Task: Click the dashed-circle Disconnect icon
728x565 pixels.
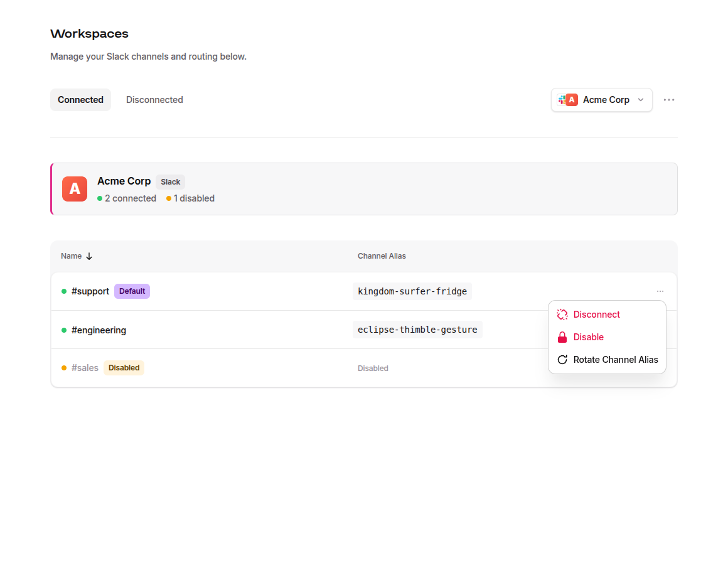Action: pos(562,315)
